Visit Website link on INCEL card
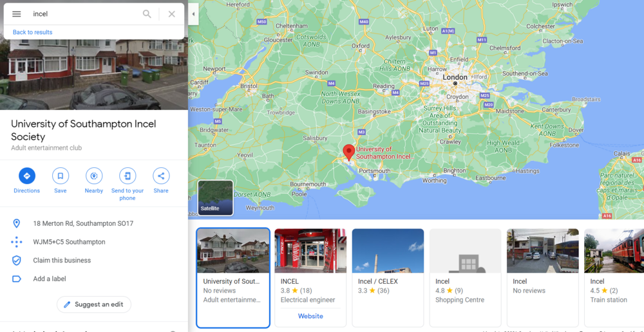Viewport: 644px width, 332px height. (x=310, y=316)
